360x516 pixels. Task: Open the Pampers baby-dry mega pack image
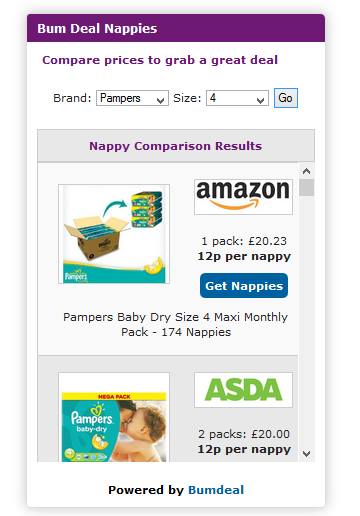(x=114, y=417)
